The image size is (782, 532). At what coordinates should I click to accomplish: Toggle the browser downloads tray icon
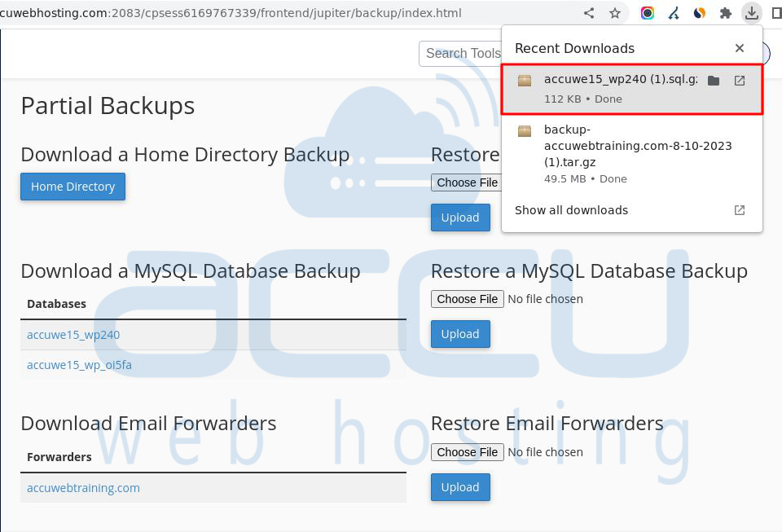pos(752,13)
